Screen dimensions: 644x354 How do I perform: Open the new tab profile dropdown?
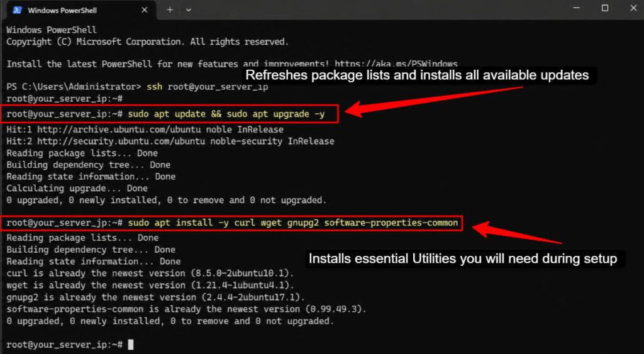pos(189,10)
